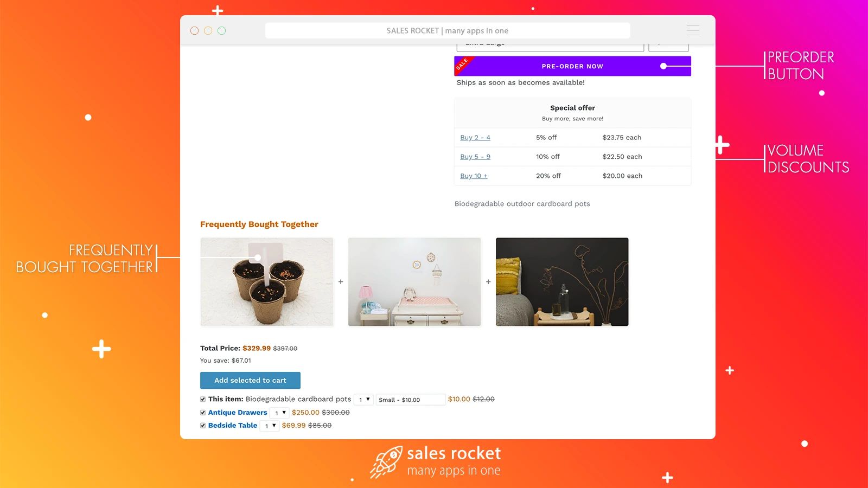The width and height of the screenshot is (868, 488).
Task: Uncheck the Antique Drawers checkbox
Action: 203,413
